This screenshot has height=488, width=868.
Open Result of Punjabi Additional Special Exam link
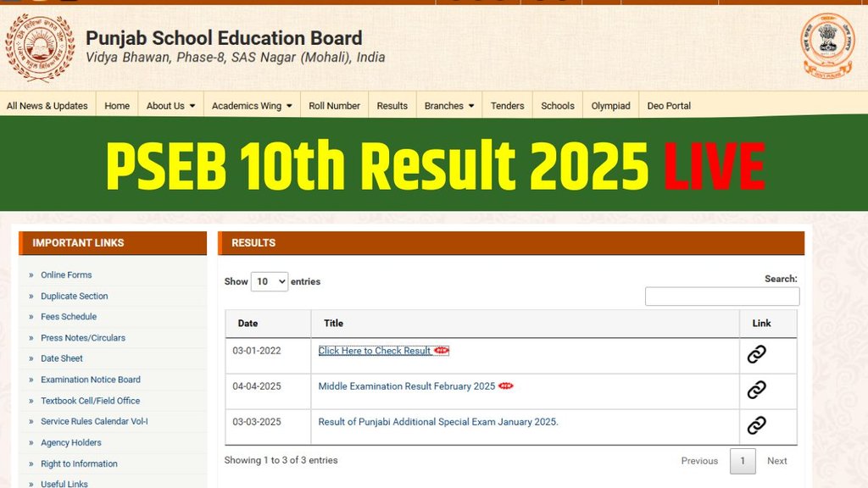(x=438, y=422)
